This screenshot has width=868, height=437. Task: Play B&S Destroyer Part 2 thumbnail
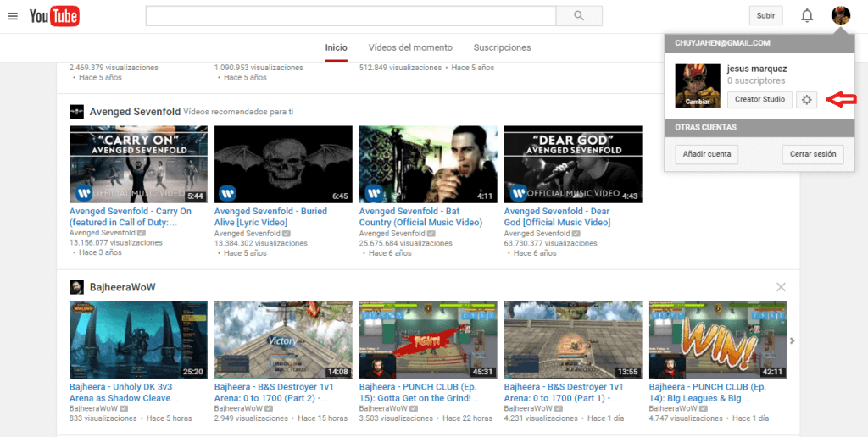pyautogui.click(x=283, y=340)
